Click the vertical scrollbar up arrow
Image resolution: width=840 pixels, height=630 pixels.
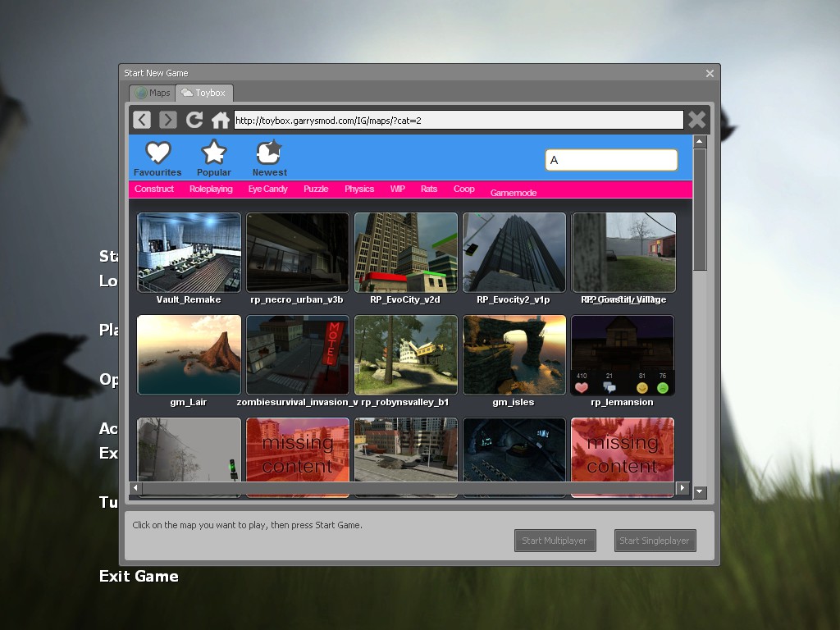tap(699, 141)
